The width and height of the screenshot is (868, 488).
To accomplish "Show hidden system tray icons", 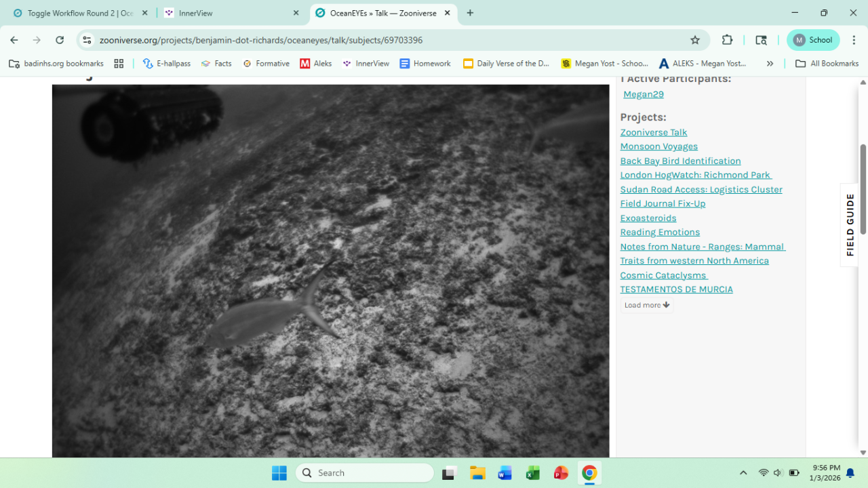I will [x=743, y=472].
